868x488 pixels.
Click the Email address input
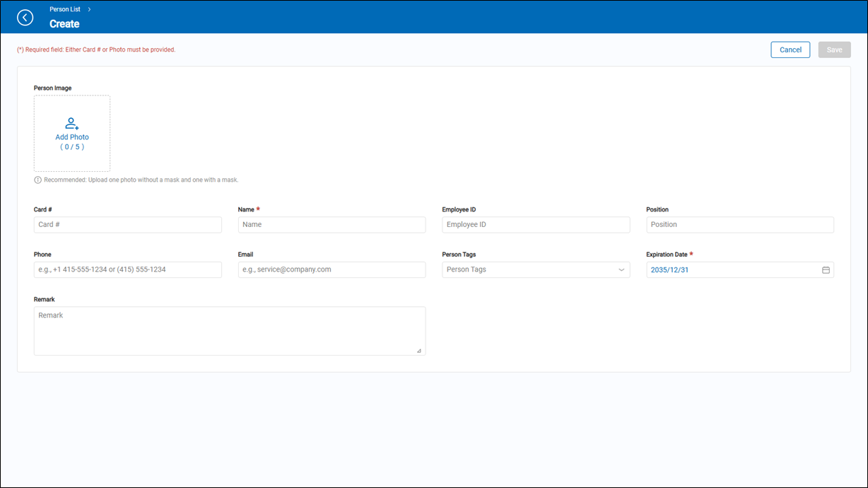pyautogui.click(x=332, y=270)
